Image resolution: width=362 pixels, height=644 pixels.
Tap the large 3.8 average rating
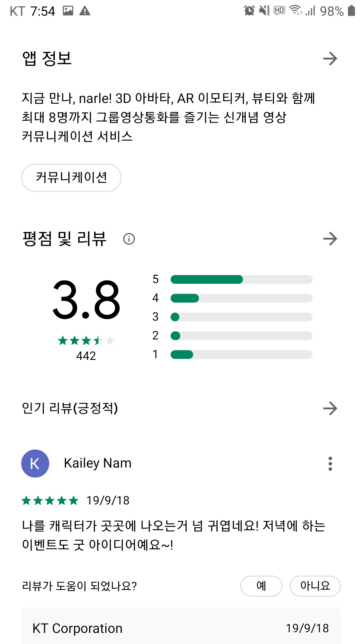pyautogui.click(x=86, y=300)
